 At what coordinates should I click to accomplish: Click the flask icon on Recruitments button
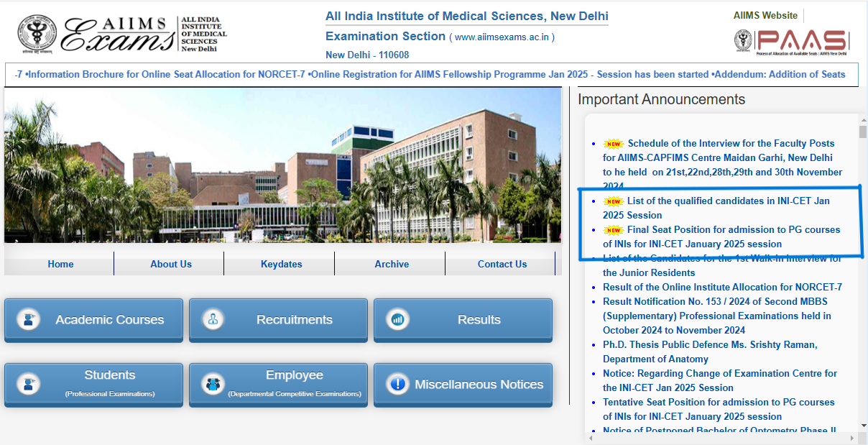(212, 319)
